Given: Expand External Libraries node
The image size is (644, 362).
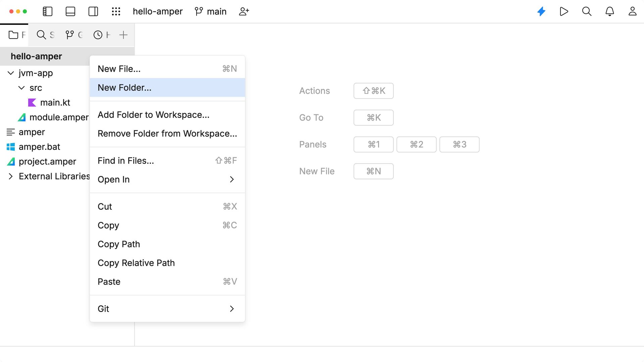Looking at the screenshot, I should coord(11,176).
